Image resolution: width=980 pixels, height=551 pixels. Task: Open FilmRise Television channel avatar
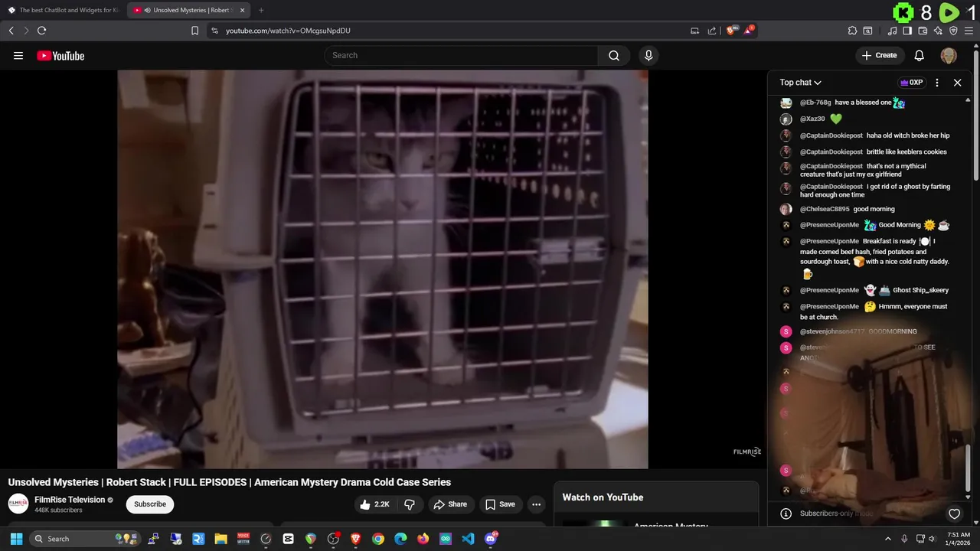[x=18, y=504]
